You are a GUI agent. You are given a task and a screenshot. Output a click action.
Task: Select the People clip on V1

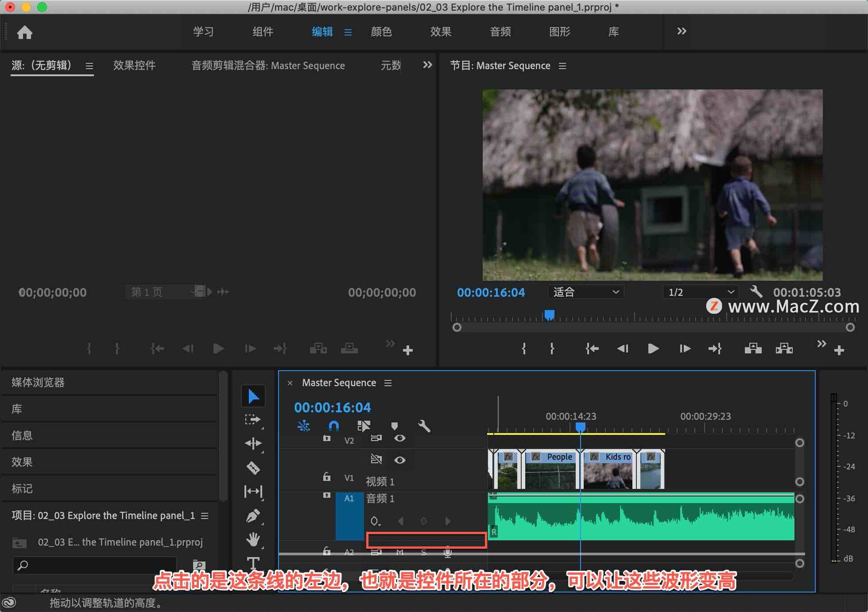tap(551, 470)
